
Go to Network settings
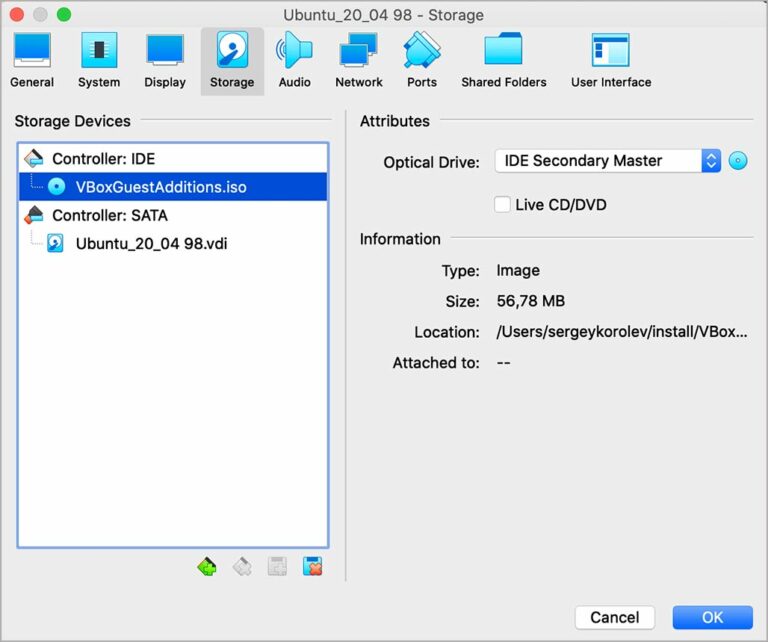358,61
